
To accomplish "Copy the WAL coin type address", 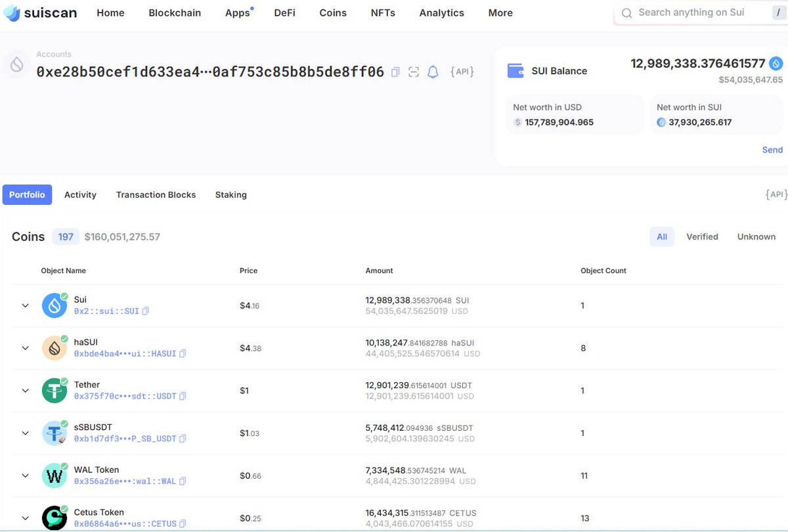I will tap(183, 481).
